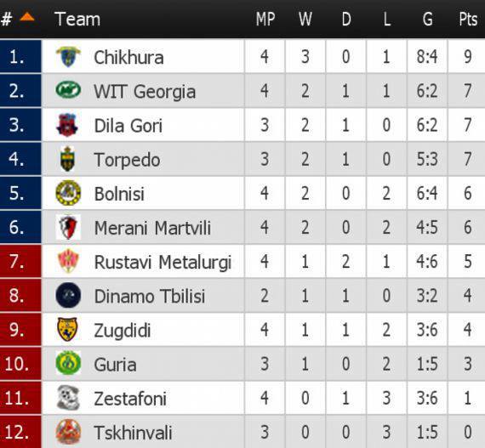This screenshot has height=448, width=485.
Task: Click the red rank 12 position cell
Action: (20, 432)
